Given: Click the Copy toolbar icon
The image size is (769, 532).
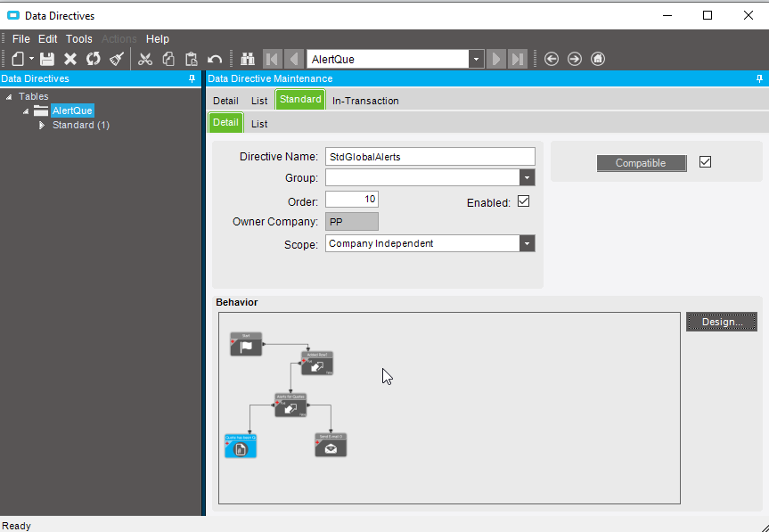Looking at the screenshot, I should click(168, 60).
